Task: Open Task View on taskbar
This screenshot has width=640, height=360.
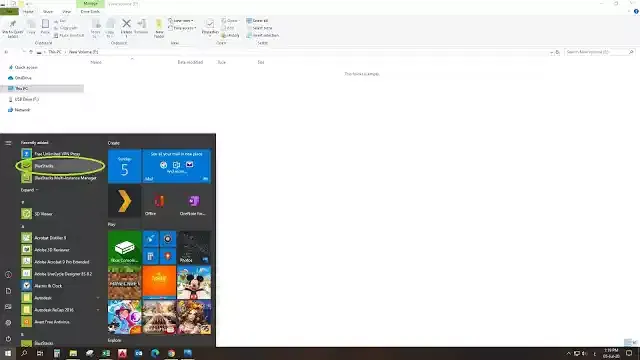Action: pyautogui.click(x=40, y=353)
